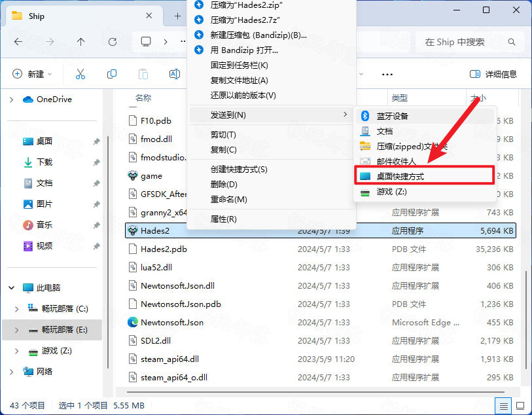
Task: Switch to details list view in status bar
Action: tap(503, 405)
